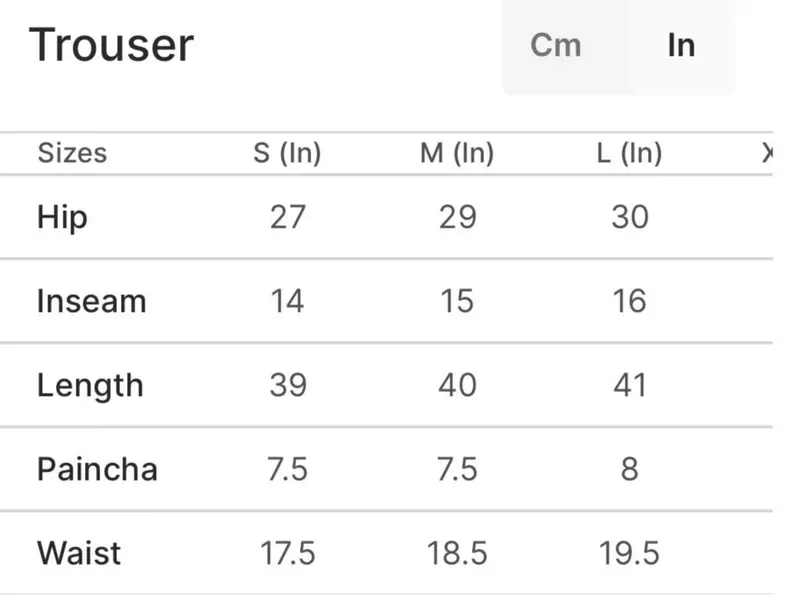The height and width of the screenshot is (600, 800).
Task: Click the Waist value 18.5 for size M
Action: pyautogui.click(x=457, y=553)
